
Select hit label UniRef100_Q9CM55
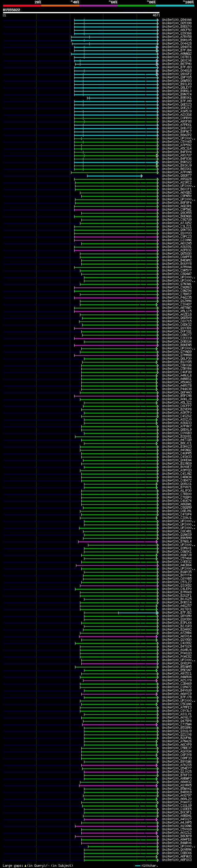point(177,213)
